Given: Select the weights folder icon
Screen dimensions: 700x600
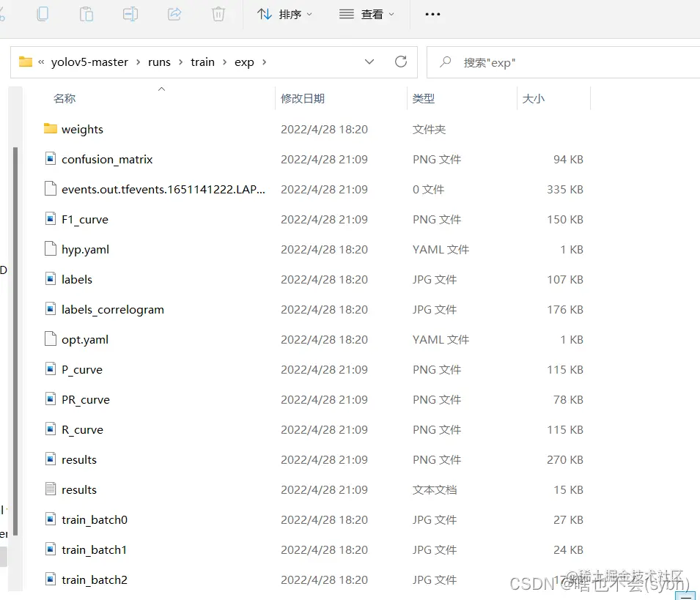Looking at the screenshot, I should pyautogui.click(x=51, y=128).
